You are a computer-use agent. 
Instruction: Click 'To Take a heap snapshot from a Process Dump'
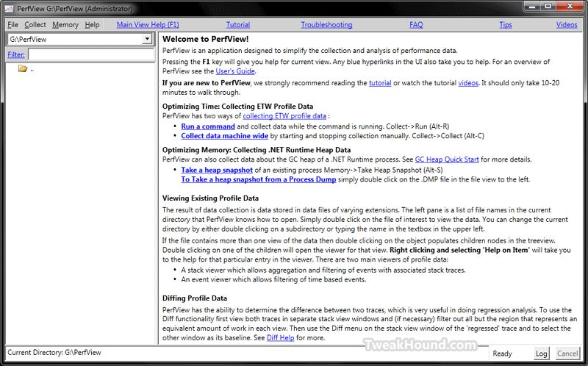pyautogui.click(x=259, y=179)
